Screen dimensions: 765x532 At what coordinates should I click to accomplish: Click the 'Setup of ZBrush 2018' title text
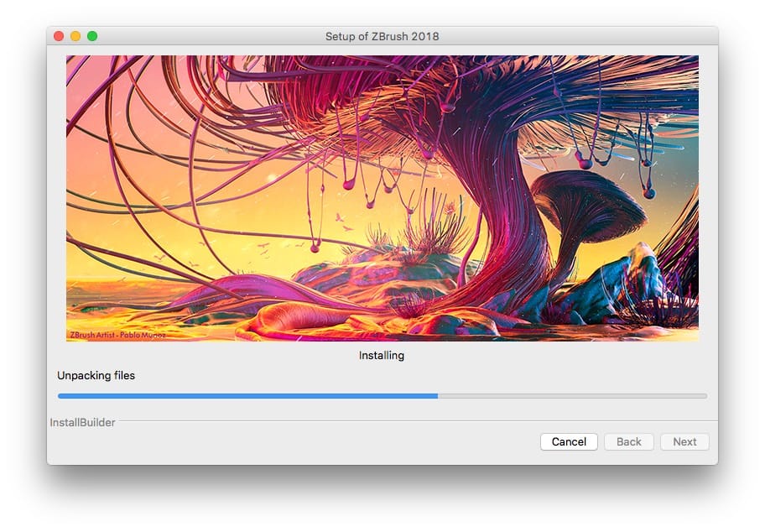(x=382, y=36)
